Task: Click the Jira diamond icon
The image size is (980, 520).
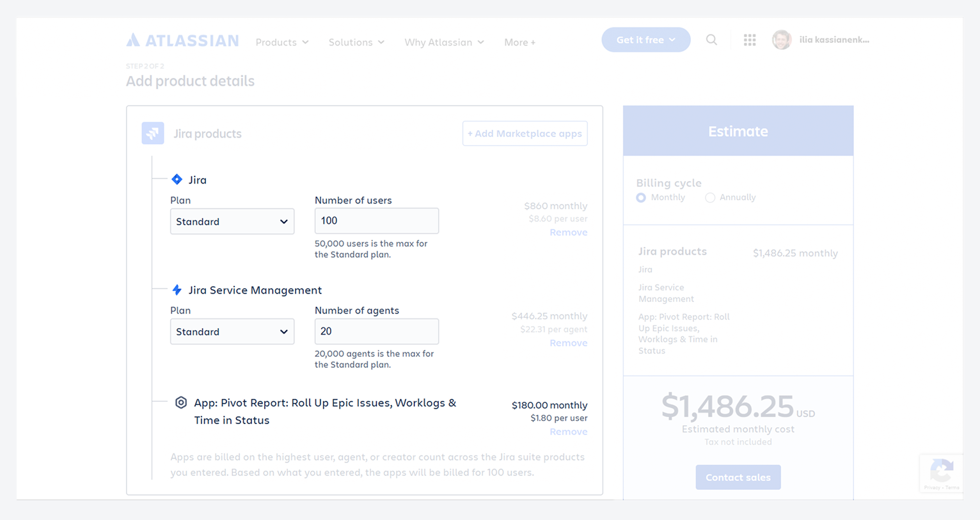Action: coord(177,180)
